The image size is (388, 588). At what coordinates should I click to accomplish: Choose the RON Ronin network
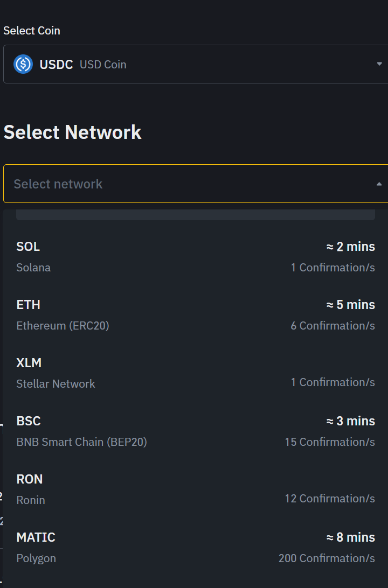[31, 489]
